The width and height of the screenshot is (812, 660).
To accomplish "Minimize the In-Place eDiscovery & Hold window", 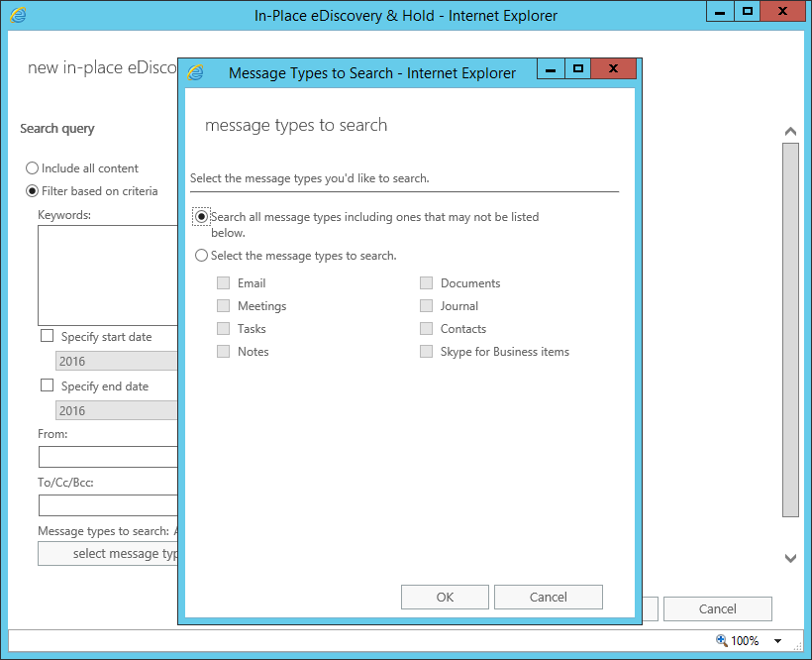I will [720, 12].
